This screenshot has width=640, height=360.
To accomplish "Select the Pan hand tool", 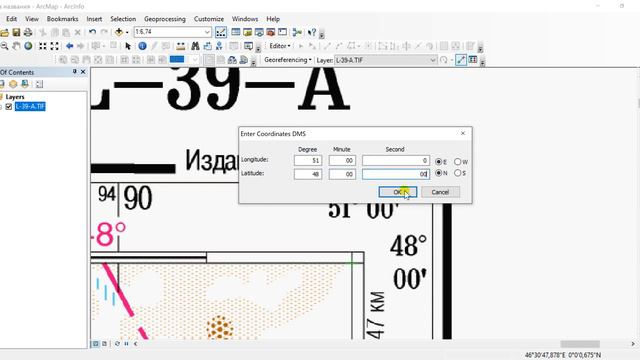I will [x=16, y=46].
